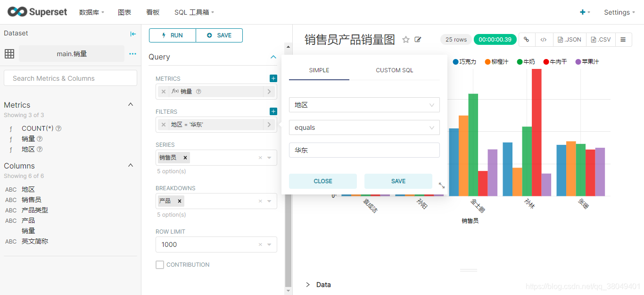Switch to the CUSTOM SQL tab

coord(395,70)
